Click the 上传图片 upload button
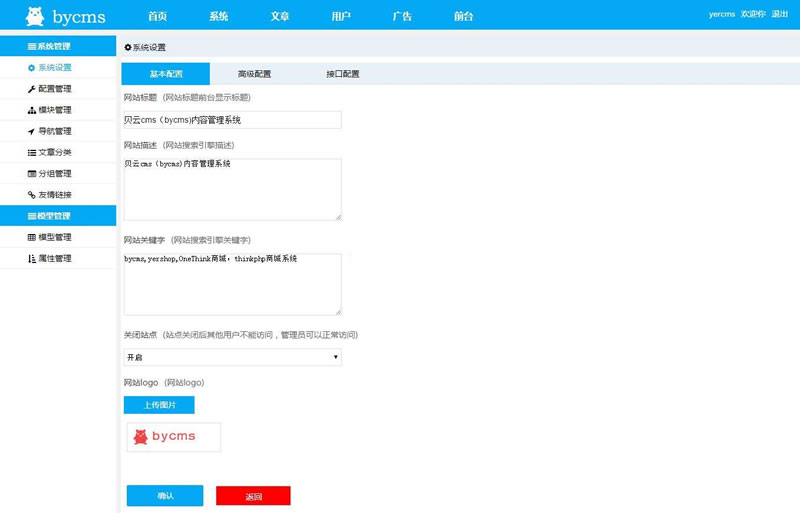 [x=159, y=405]
